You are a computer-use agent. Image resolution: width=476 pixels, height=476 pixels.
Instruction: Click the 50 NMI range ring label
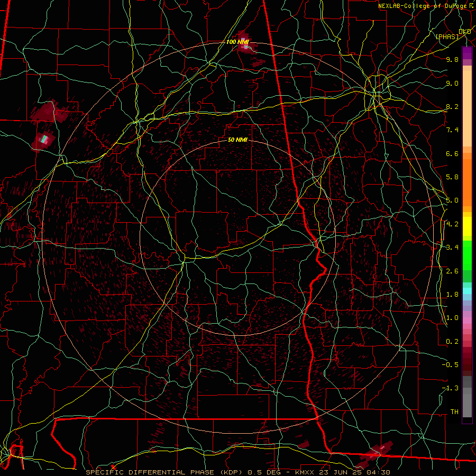pos(237,140)
